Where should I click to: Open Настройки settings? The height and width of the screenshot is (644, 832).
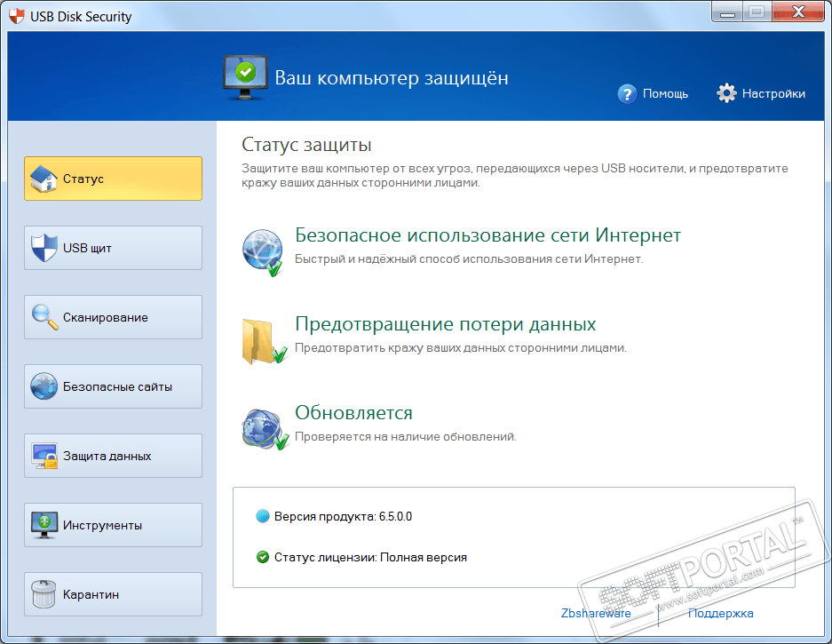point(761,93)
